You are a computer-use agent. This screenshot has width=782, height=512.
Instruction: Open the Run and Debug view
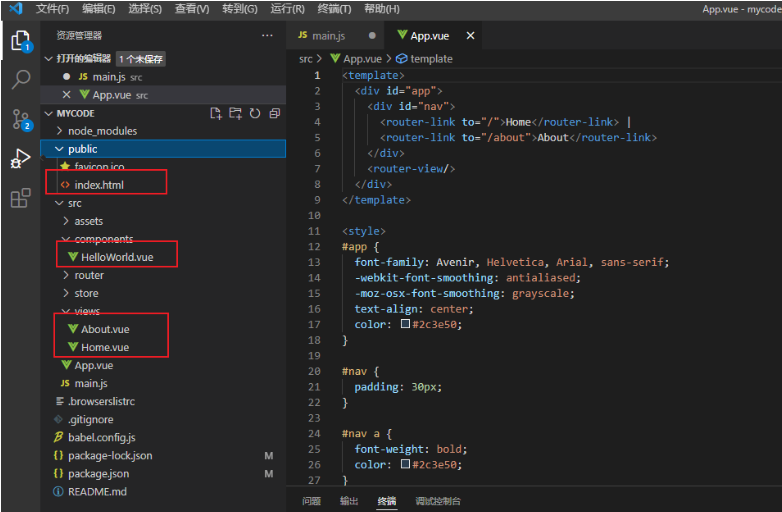(x=21, y=159)
